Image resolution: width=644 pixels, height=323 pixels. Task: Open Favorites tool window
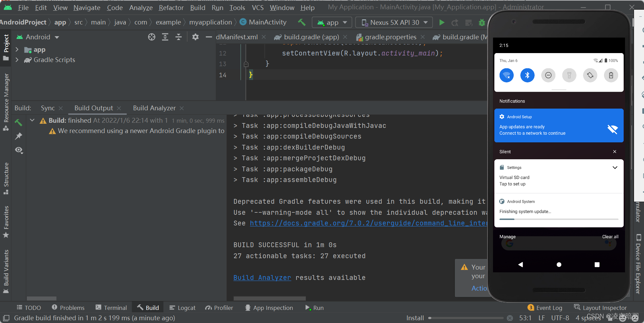6,222
